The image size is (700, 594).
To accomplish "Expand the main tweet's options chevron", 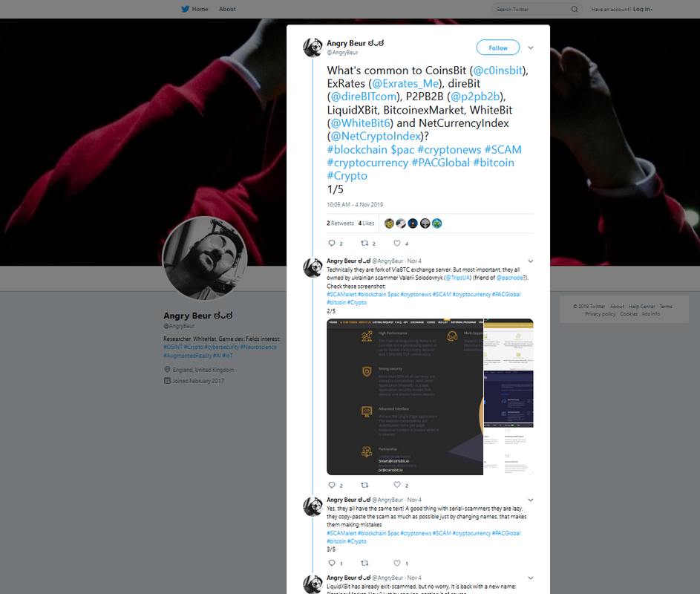I will point(530,48).
